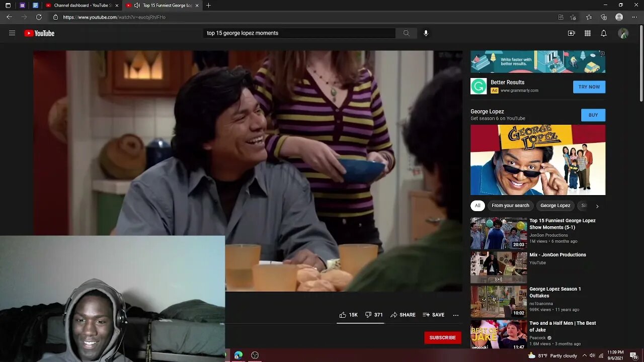Close the Channel dashboard tab
The height and width of the screenshot is (362, 644).
pos(117,5)
